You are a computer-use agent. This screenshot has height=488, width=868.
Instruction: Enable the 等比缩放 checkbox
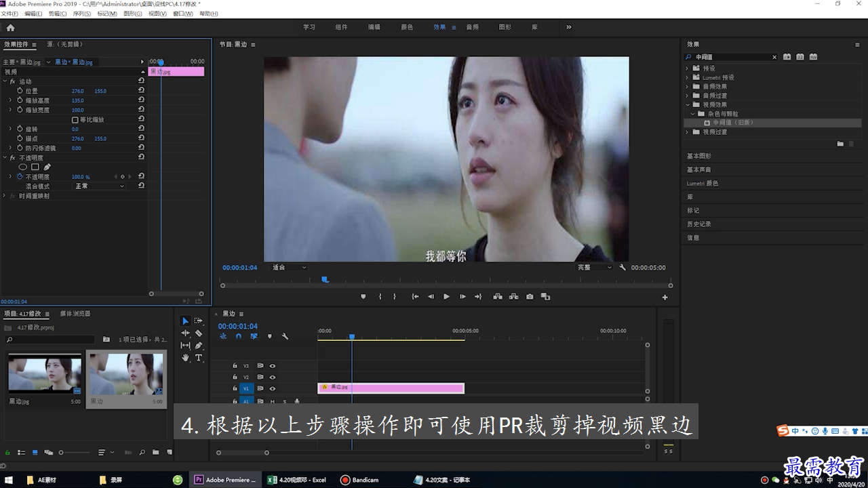pyautogui.click(x=75, y=119)
